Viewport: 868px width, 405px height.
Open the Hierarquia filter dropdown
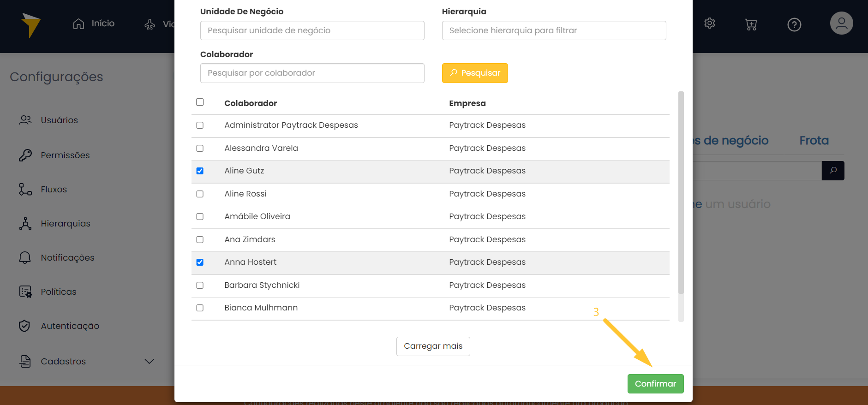[x=554, y=30]
